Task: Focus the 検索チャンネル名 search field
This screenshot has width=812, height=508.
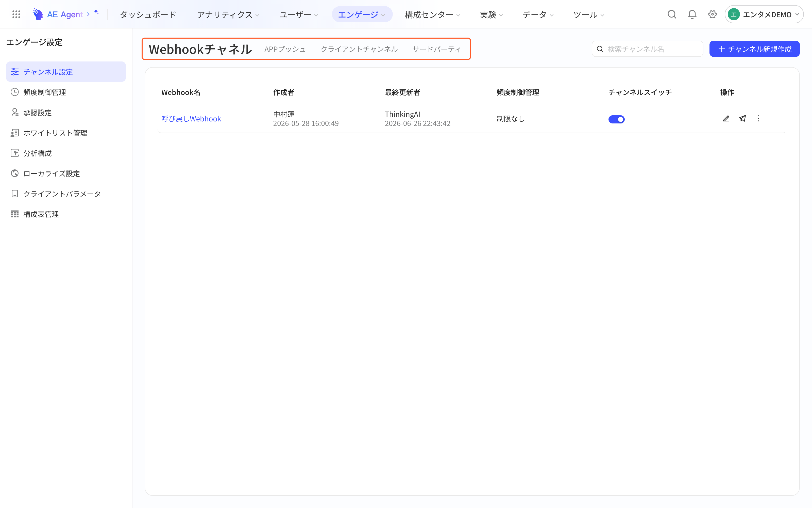Action: (647, 49)
